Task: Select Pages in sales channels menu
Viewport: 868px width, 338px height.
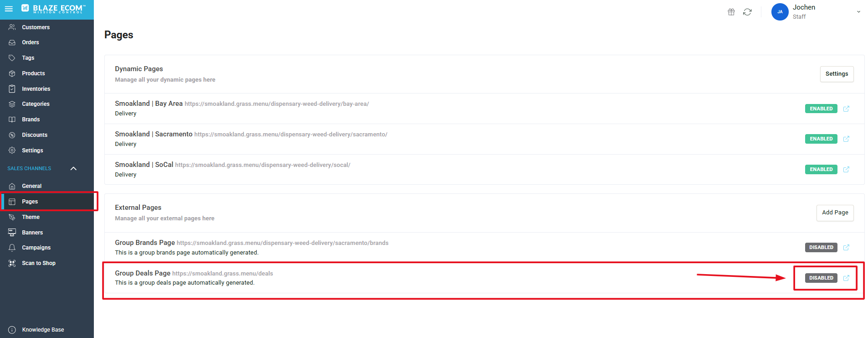Action: coord(47,202)
